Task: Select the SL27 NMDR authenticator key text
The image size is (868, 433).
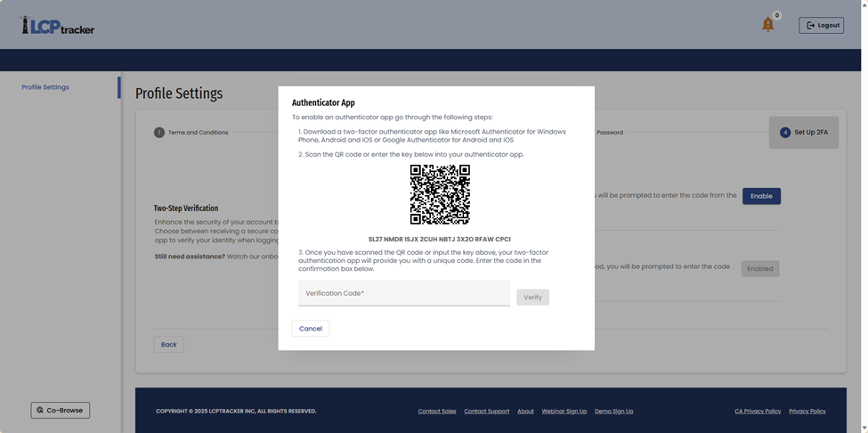Action: (x=440, y=239)
